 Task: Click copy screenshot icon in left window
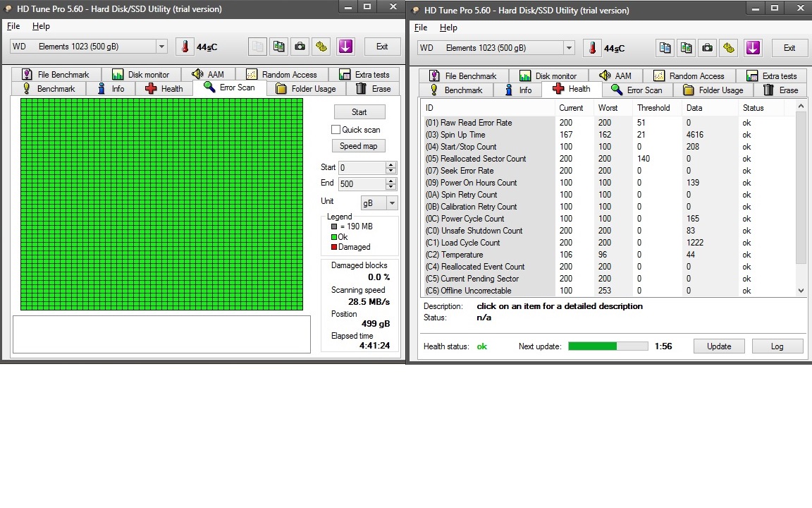coord(278,47)
